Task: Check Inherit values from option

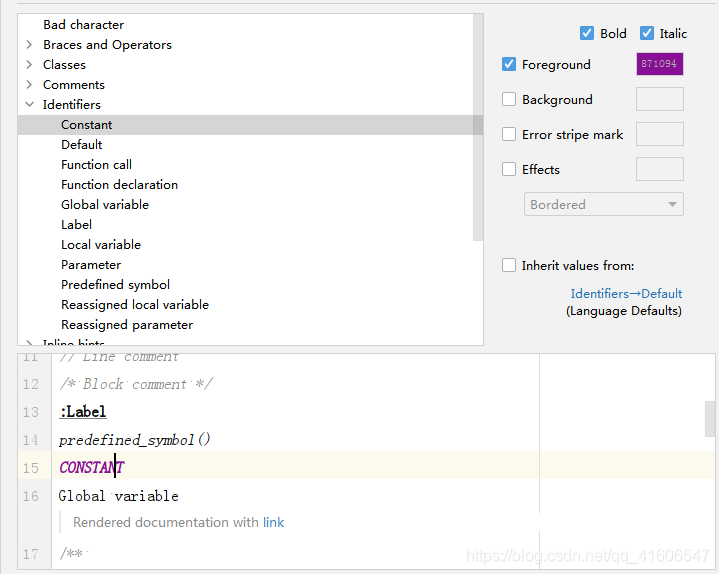Action: point(509,265)
